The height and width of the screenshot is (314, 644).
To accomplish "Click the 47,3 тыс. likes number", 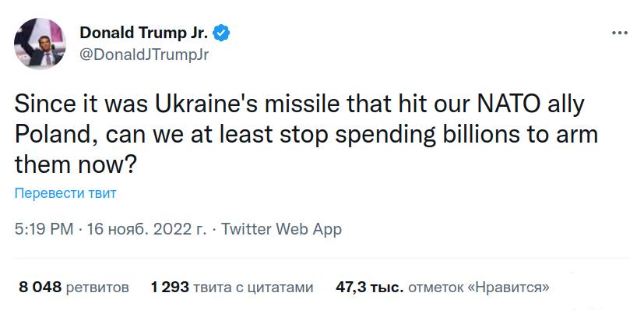I will point(370,288).
